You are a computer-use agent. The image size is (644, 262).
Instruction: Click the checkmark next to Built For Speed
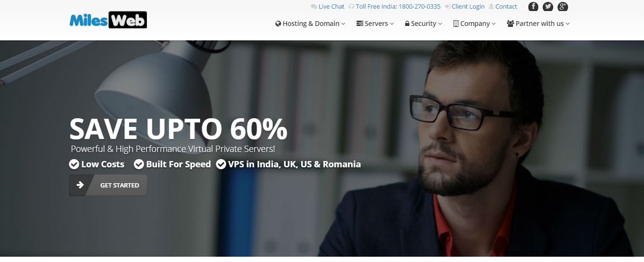coord(139,164)
